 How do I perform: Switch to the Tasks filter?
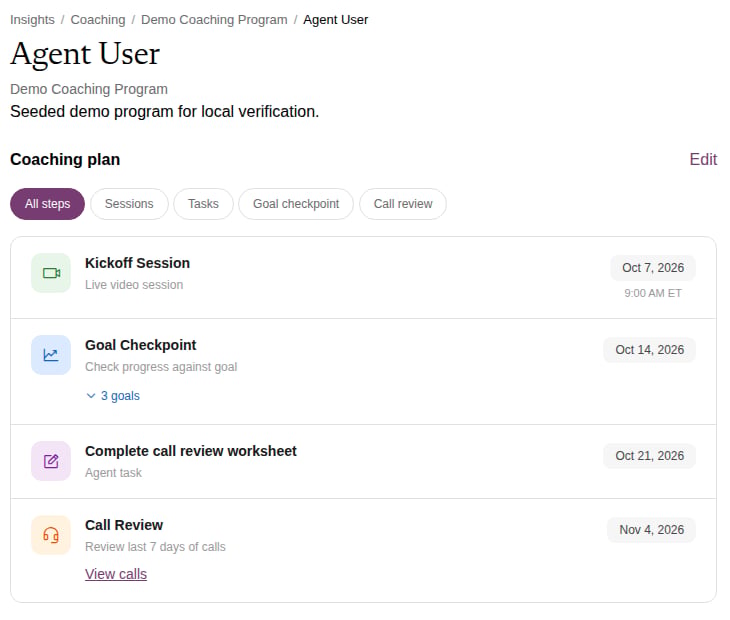coord(203,204)
